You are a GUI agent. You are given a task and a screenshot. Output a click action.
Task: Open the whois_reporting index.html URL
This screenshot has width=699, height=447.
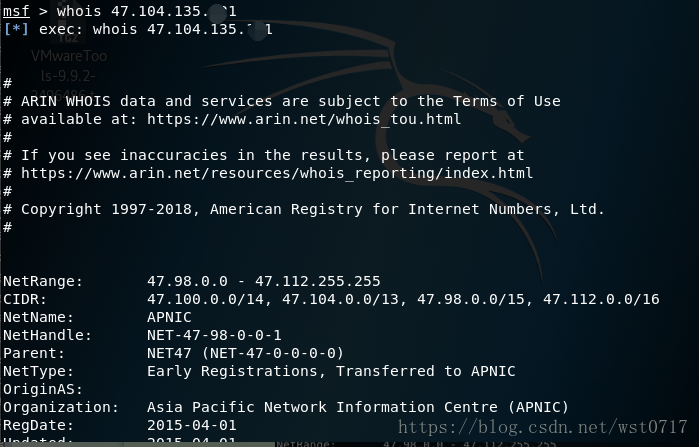point(277,173)
